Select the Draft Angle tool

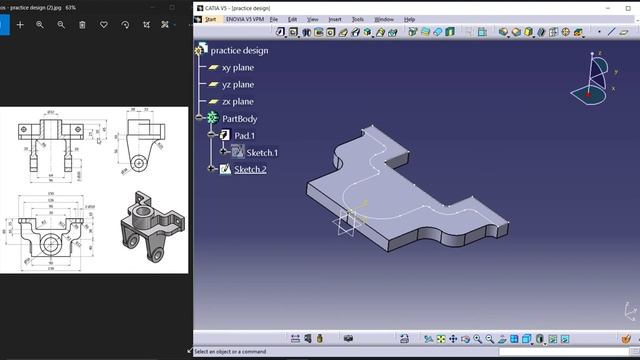[529, 32]
